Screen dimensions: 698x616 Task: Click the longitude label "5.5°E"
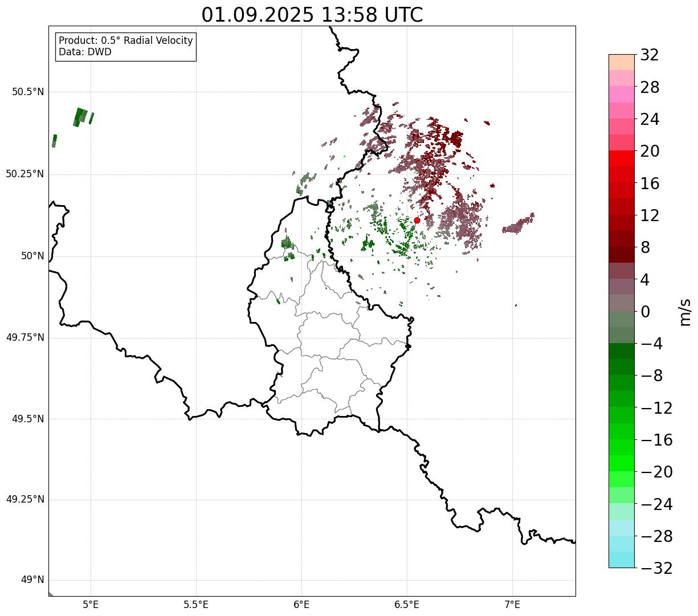pyautogui.click(x=196, y=605)
